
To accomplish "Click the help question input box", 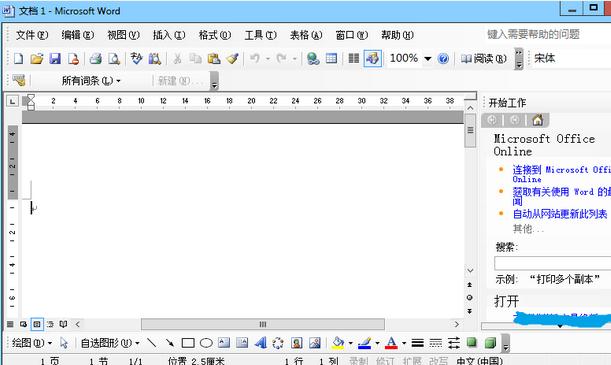I will click(547, 35).
